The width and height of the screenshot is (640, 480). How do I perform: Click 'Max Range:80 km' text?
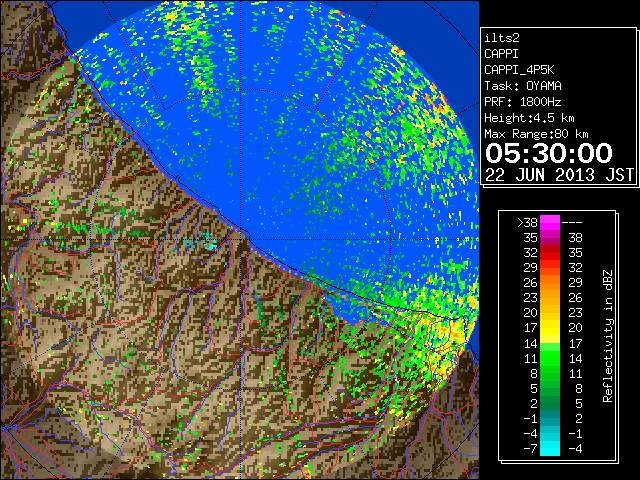click(536, 134)
